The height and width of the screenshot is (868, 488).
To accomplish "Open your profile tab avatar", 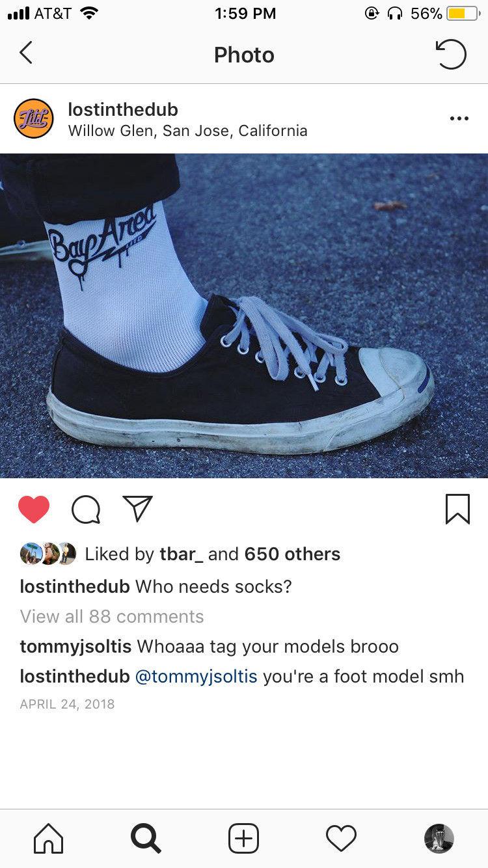I will pos(439,838).
